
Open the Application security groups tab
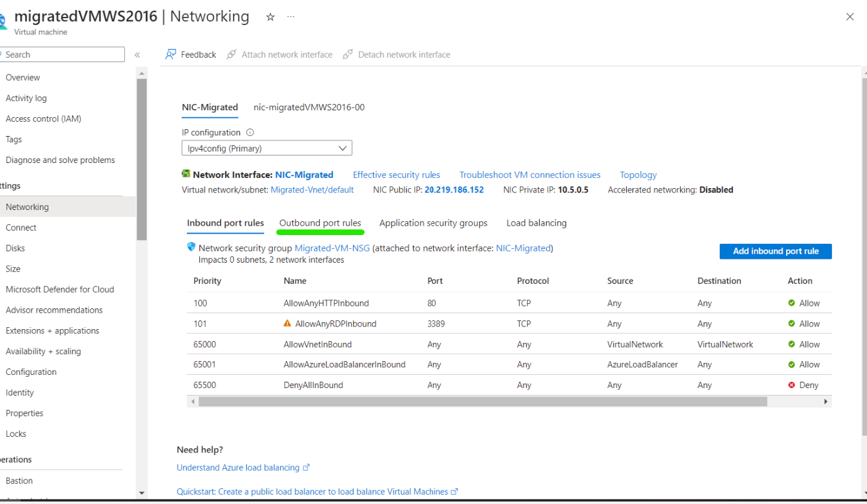click(433, 223)
